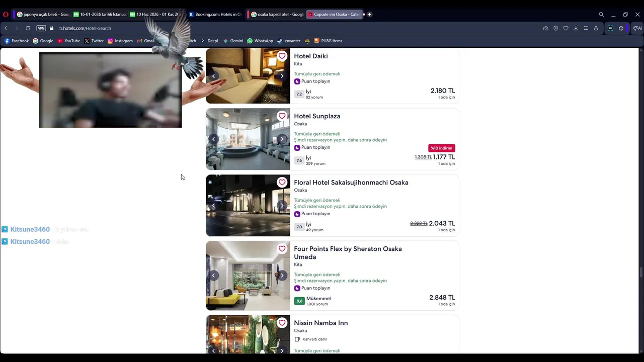Save Hotel Sunplaza with its heart icon
The height and width of the screenshot is (362, 644).
click(x=282, y=116)
